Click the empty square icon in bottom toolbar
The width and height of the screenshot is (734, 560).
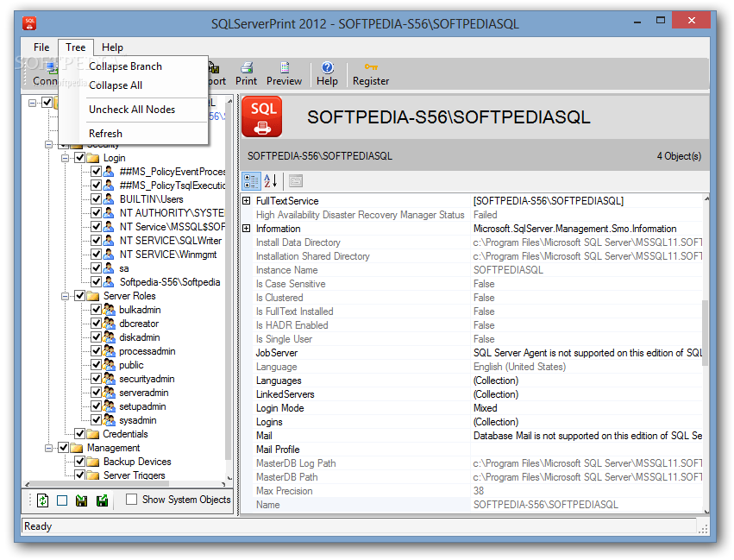click(62, 500)
